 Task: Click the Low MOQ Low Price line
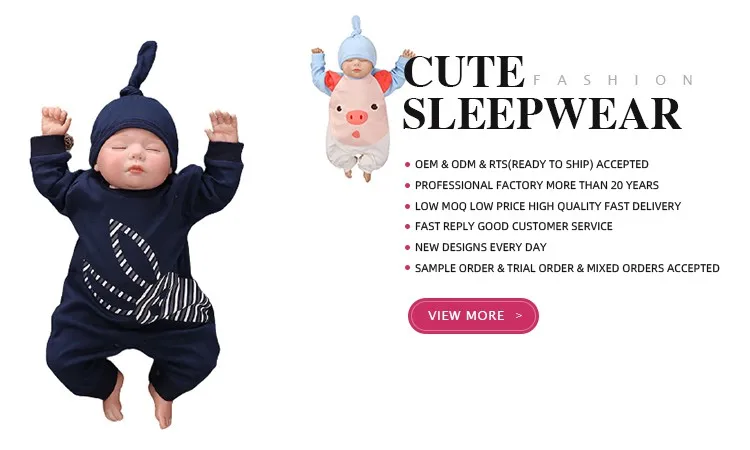click(x=548, y=206)
